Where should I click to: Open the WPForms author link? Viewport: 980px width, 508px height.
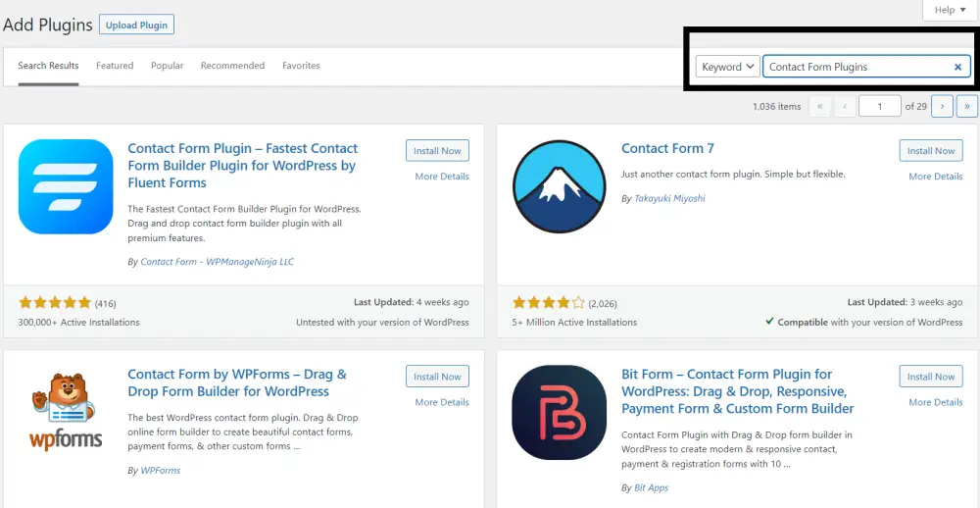tap(160, 471)
